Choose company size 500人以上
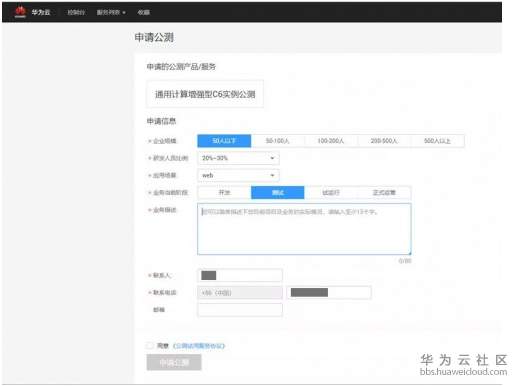The height and width of the screenshot is (386, 518). (x=437, y=141)
